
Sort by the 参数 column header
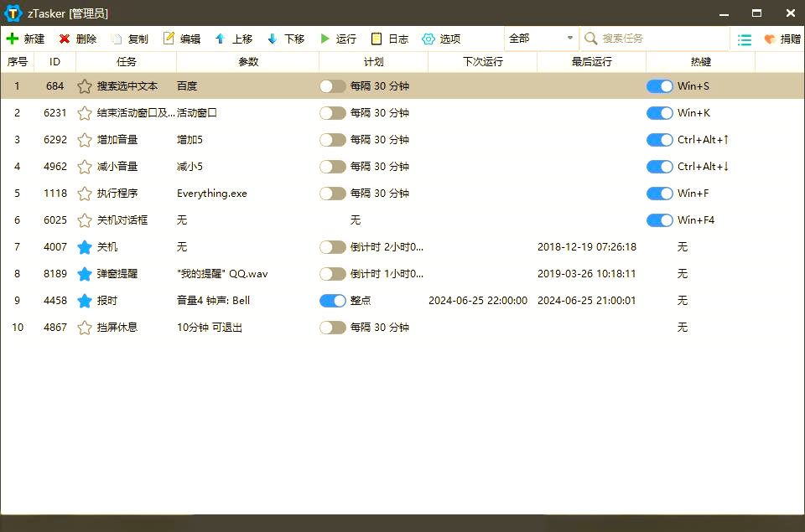point(248,62)
